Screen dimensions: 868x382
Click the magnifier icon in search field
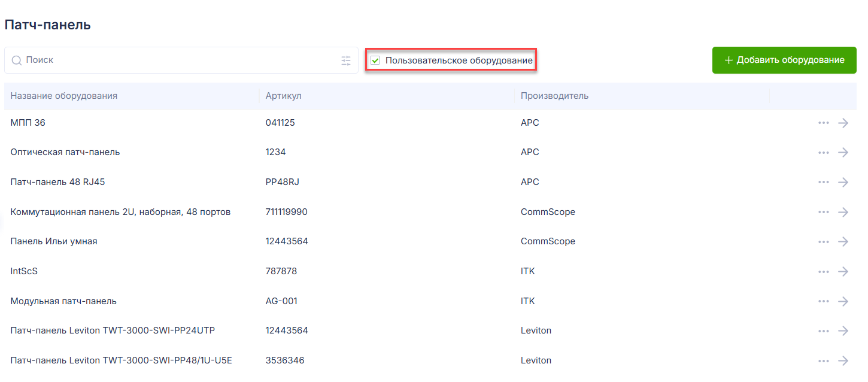click(17, 60)
